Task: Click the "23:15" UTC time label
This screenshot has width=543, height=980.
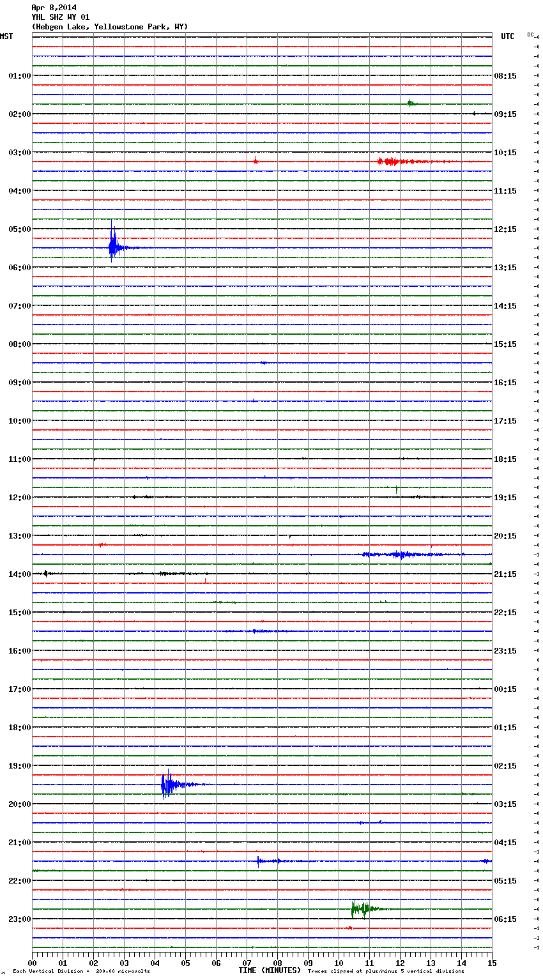Action: click(x=505, y=651)
